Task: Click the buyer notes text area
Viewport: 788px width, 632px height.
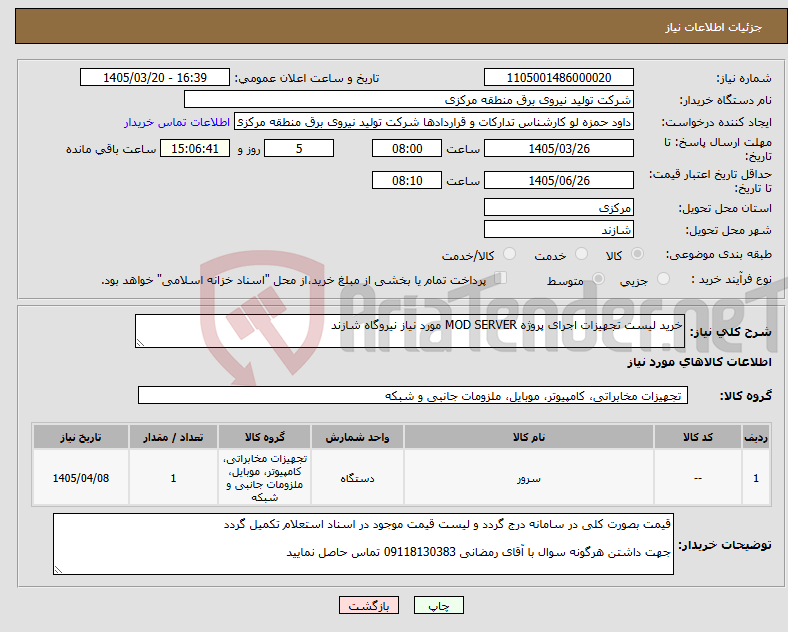Action: pos(363,544)
